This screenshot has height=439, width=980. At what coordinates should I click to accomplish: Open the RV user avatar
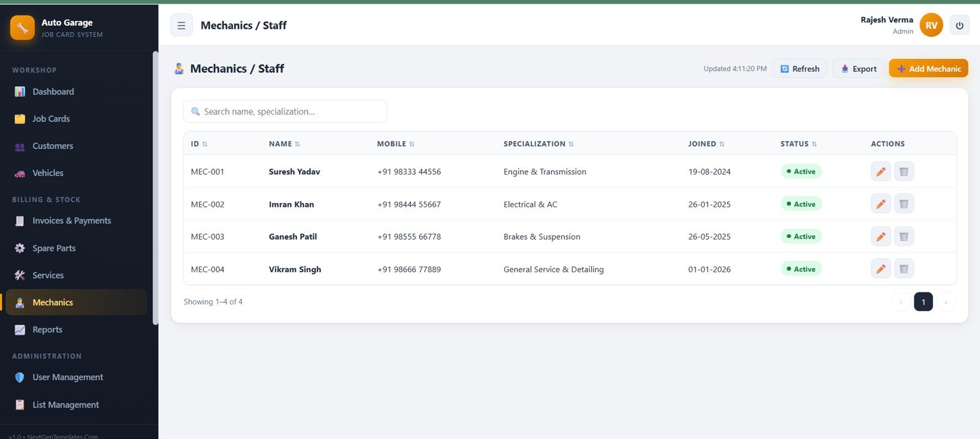click(932, 25)
